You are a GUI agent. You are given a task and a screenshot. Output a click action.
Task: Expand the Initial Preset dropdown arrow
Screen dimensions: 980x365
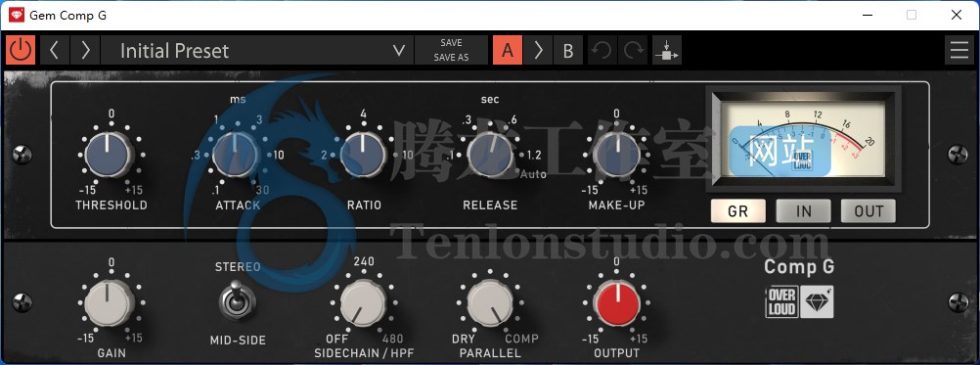399,51
